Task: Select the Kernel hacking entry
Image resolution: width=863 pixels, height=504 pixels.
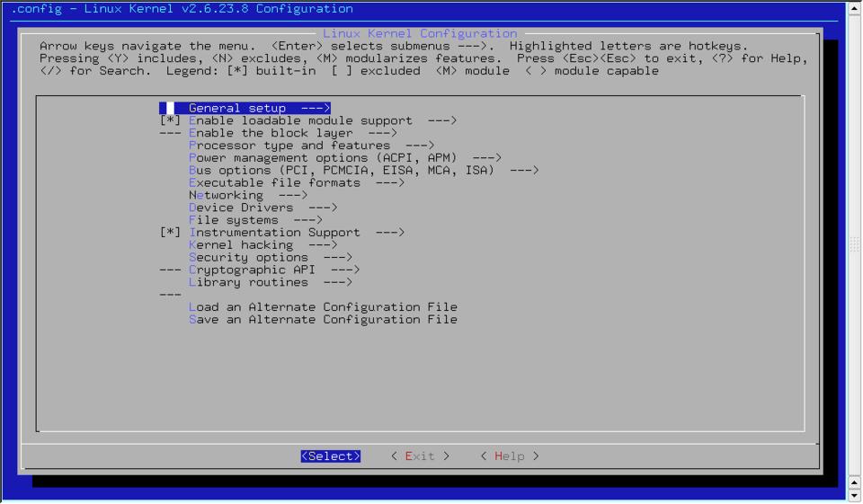Action: coord(263,245)
